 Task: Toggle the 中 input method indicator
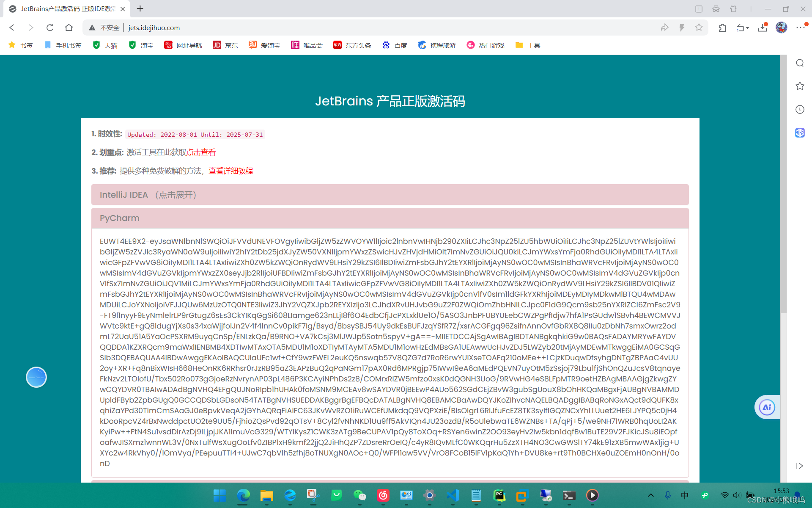(685, 495)
